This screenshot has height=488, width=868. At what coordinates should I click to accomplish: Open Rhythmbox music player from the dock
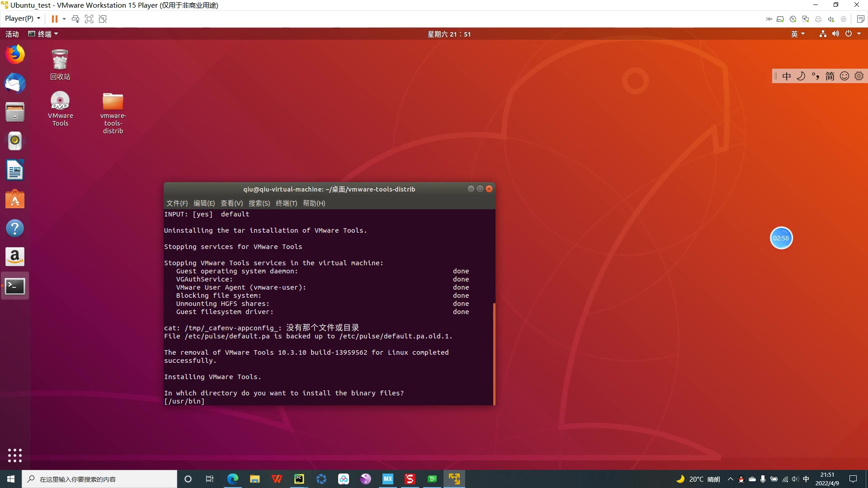pos(15,141)
